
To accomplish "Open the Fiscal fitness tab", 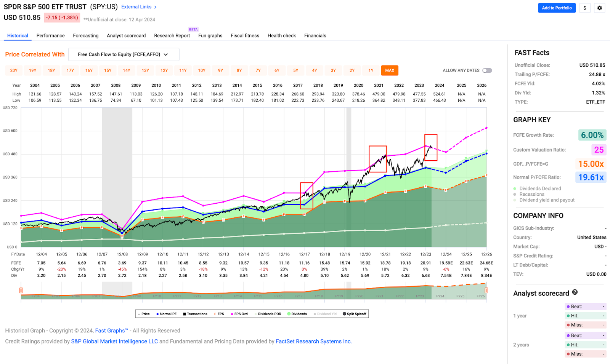I will [x=245, y=36].
